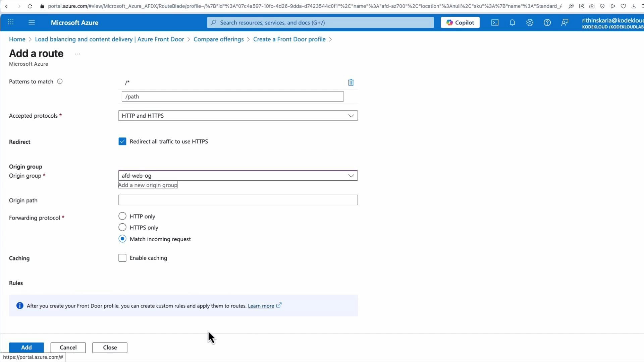Click the info icon beside Patterns to match
This screenshot has width=644, height=362.
point(60,81)
